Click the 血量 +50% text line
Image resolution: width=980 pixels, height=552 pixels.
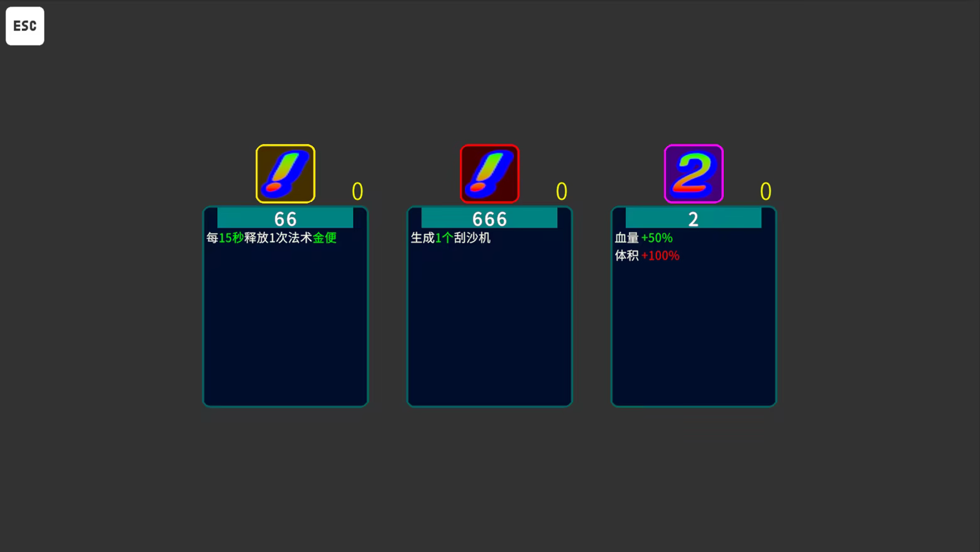click(x=644, y=238)
